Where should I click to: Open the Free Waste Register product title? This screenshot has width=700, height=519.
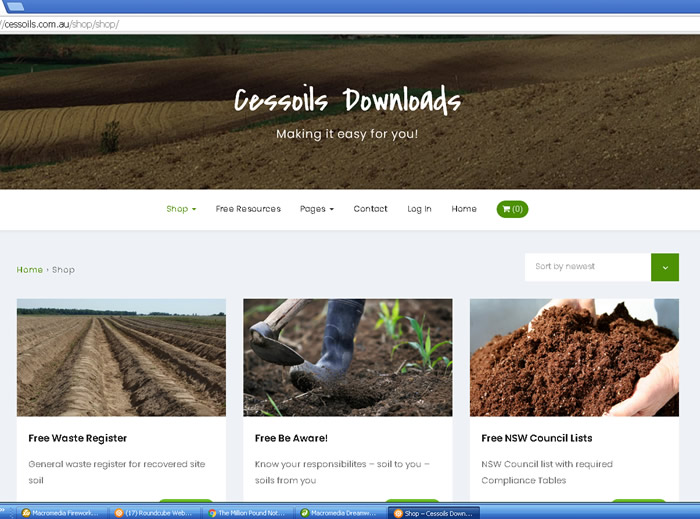(78, 438)
